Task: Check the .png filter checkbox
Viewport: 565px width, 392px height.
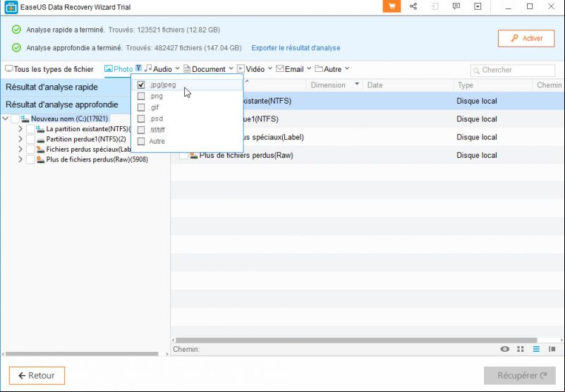Action: 141,96
